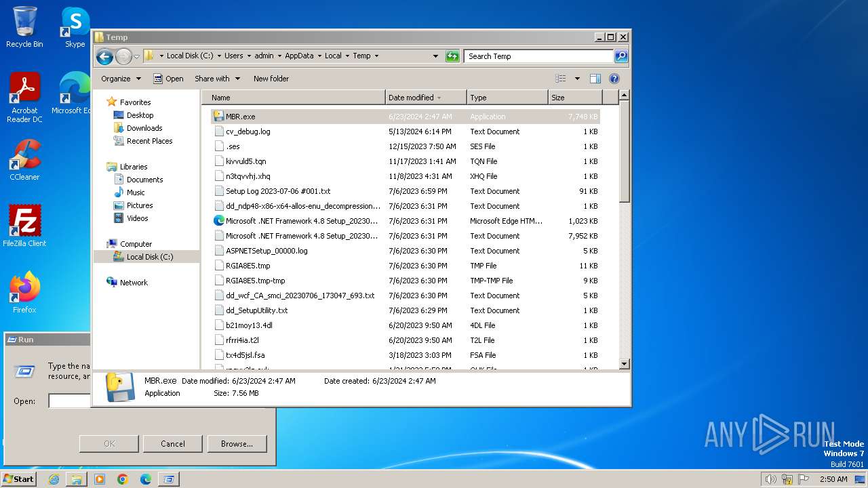This screenshot has height=488, width=868.
Task: Expand the AppData breadcrumb arrow
Action: (319, 56)
